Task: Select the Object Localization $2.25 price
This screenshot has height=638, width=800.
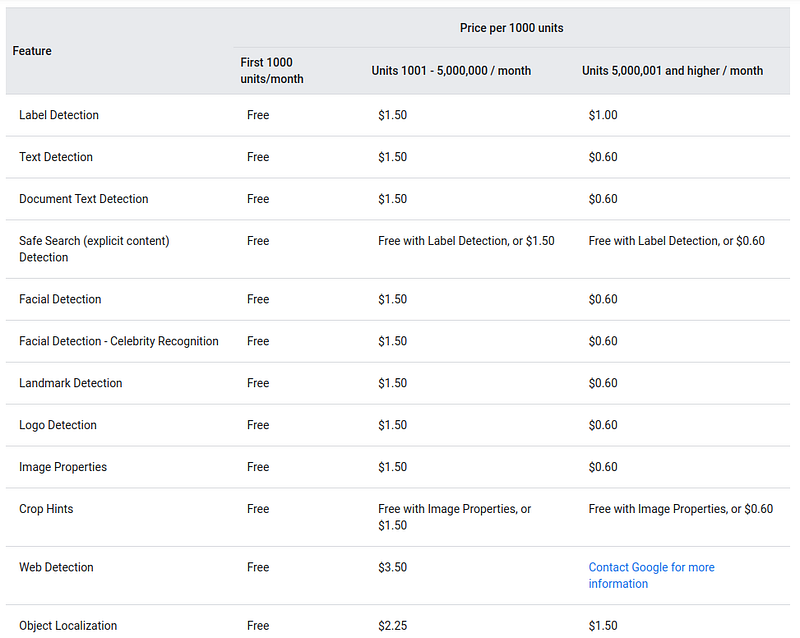Action: (392, 625)
